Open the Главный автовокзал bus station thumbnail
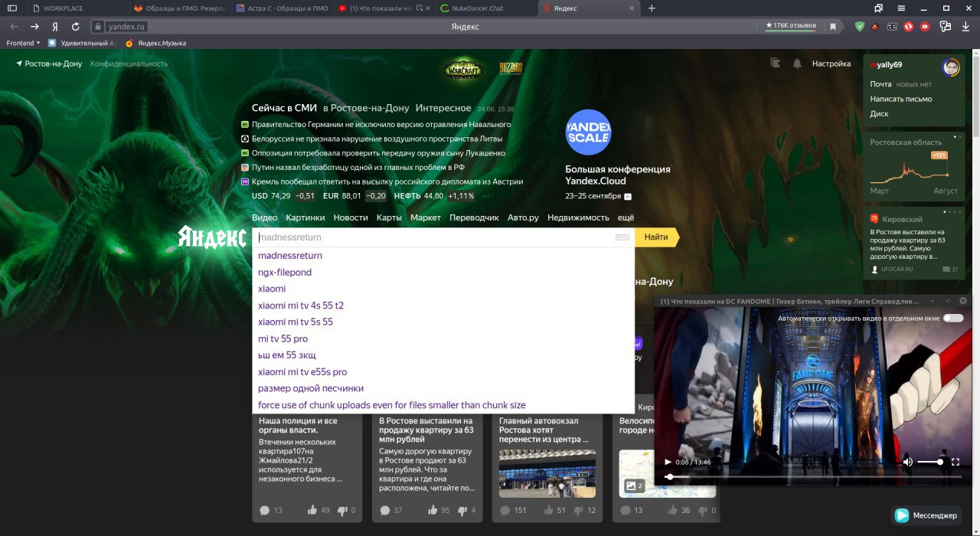Viewport: 980px width, 536px height. (547, 473)
